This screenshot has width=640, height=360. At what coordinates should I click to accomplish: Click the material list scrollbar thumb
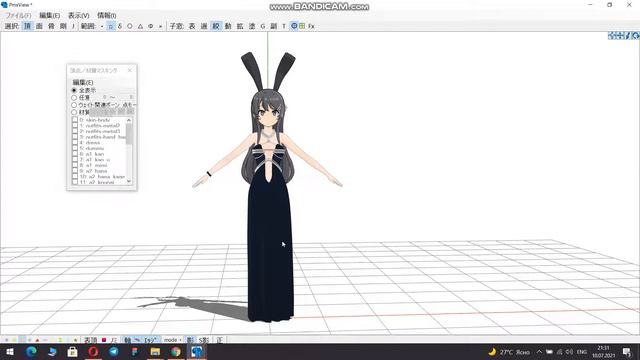[x=129, y=134]
